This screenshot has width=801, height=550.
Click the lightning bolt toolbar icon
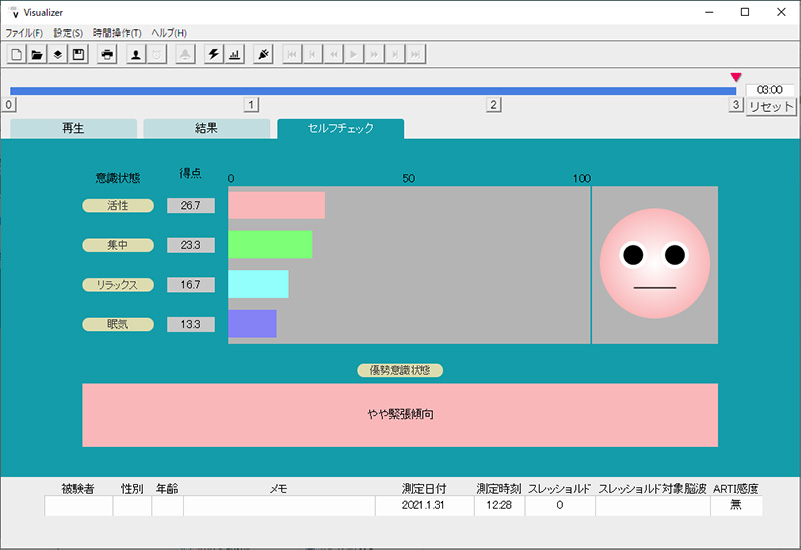214,54
